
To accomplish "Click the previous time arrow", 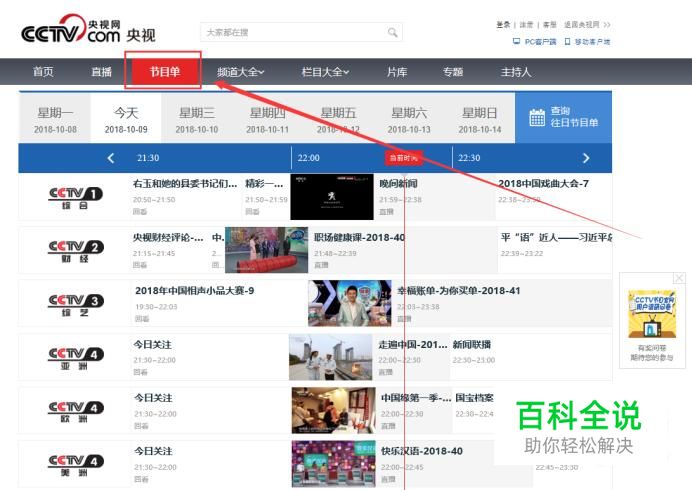I will [111, 158].
